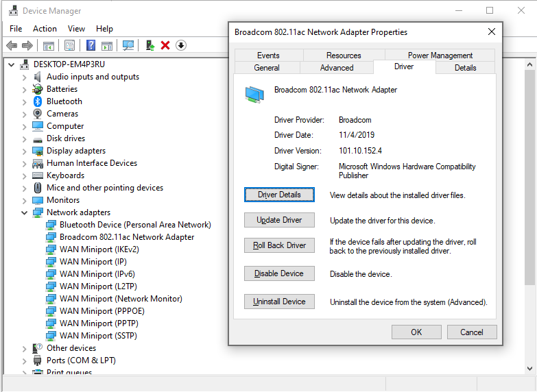Select Broadcom 802.11ac Network Adapter in tree
The width and height of the screenshot is (537, 392).
coord(120,237)
